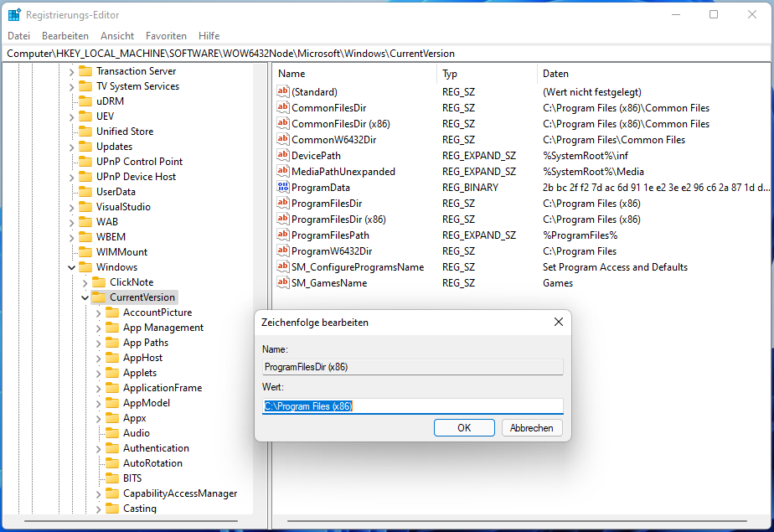Open the Hilfe menu
Image resolution: width=774 pixels, height=532 pixels.
pos(209,35)
